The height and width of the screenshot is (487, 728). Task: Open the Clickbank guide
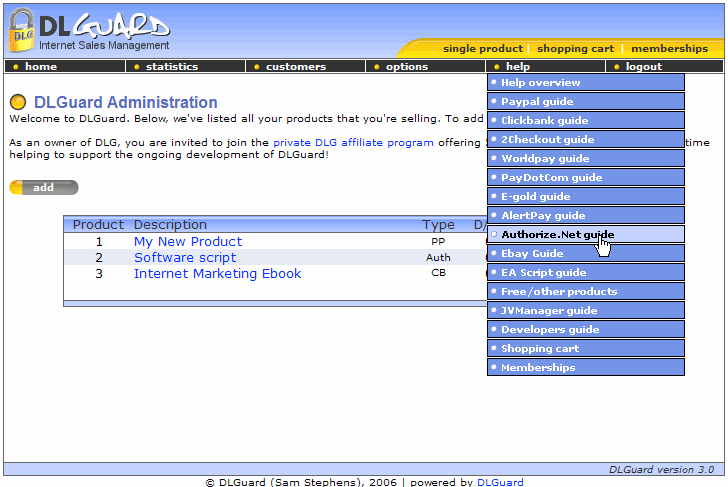(586, 121)
